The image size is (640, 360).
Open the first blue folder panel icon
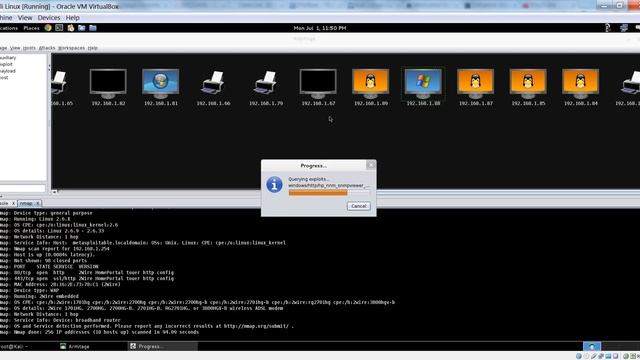coord(82,28)
